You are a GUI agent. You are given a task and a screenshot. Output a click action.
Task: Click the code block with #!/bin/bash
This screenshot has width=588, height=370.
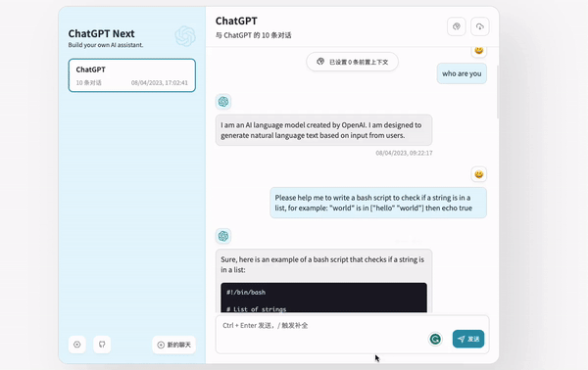(x=323, y=298)
